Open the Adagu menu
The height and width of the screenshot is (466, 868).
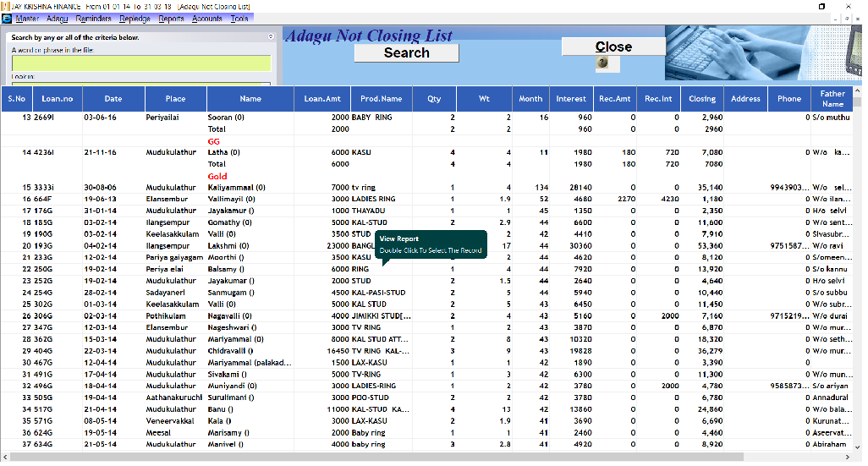coord(58,19)
